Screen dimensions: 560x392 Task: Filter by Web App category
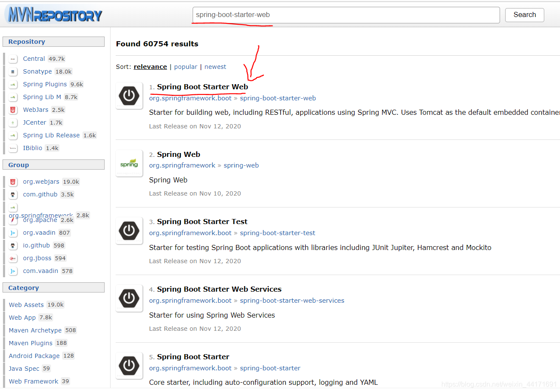(x=22, y=318)
